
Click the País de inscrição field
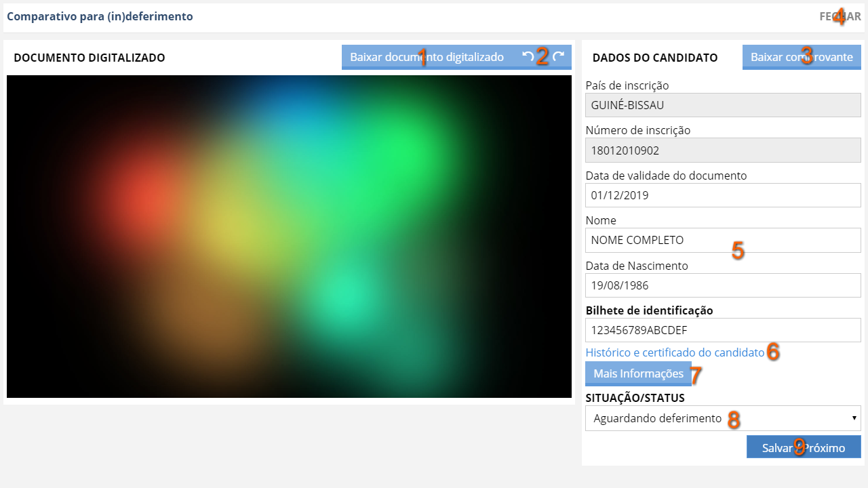click(722, 105)
